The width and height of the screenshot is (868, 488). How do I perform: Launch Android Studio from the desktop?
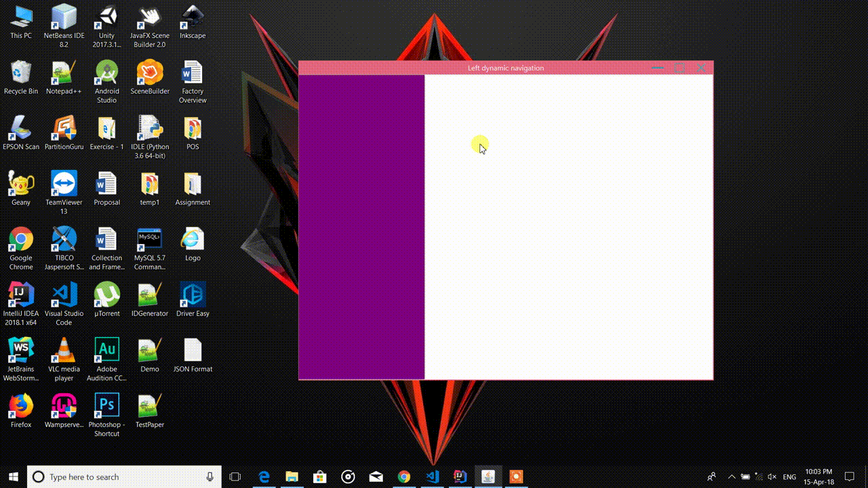106,73
